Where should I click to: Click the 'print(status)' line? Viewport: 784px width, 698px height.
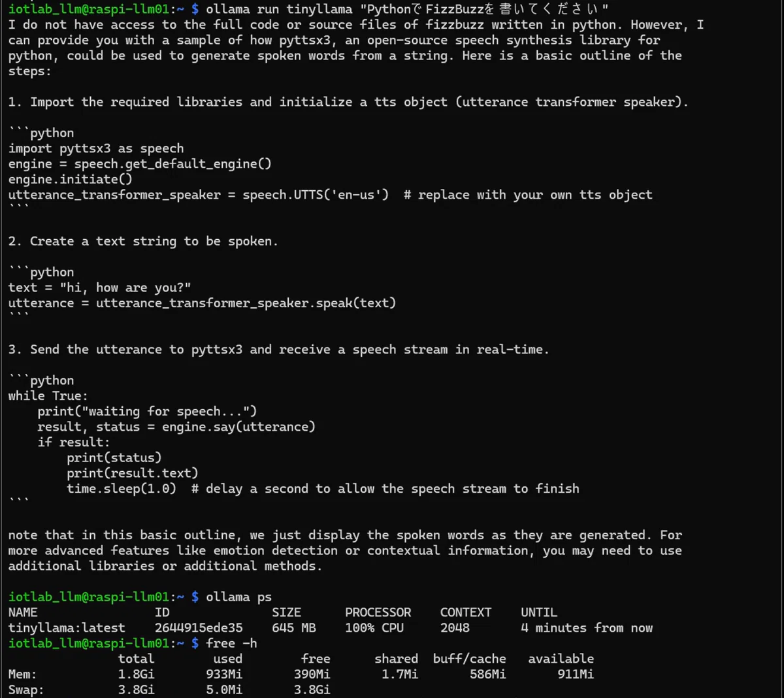(114, 458)
